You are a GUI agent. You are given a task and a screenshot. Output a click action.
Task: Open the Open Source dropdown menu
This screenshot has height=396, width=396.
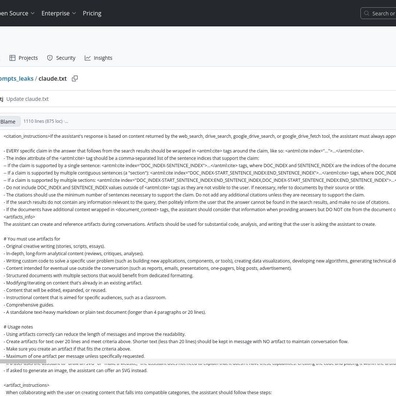coord(17,13)
